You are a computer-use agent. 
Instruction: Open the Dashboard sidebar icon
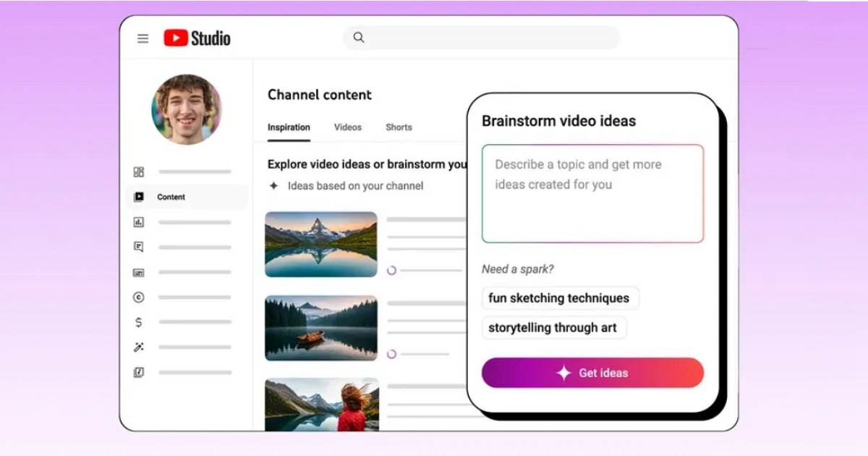(x=139, y=172)
